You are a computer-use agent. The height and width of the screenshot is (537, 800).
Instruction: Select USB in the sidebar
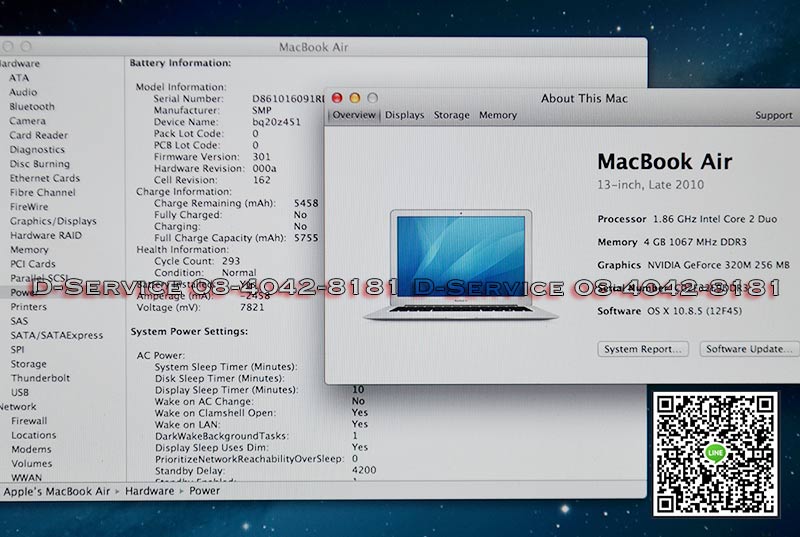[20, 392]
